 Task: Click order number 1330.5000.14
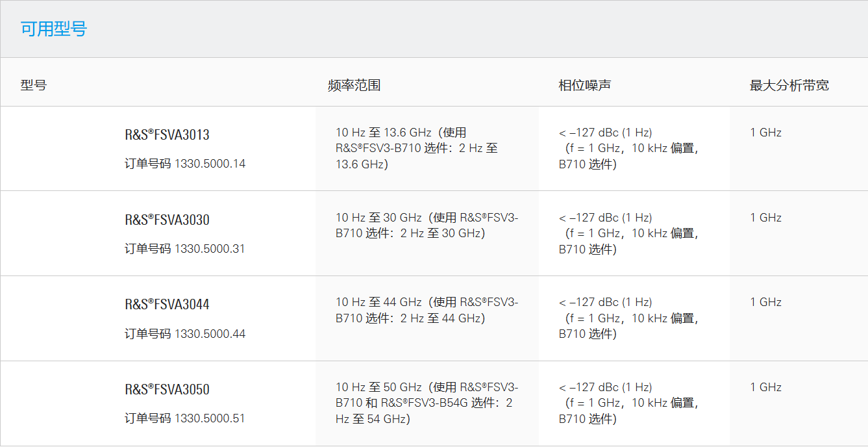tap(210, 164)
